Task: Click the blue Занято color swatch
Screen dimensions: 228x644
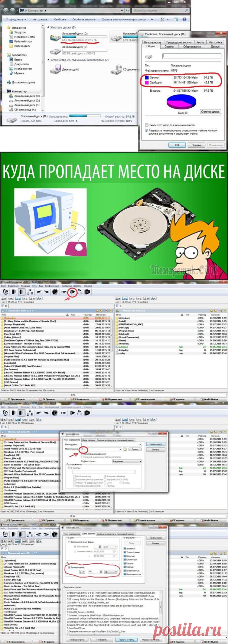Action: (x=147, y=78)
